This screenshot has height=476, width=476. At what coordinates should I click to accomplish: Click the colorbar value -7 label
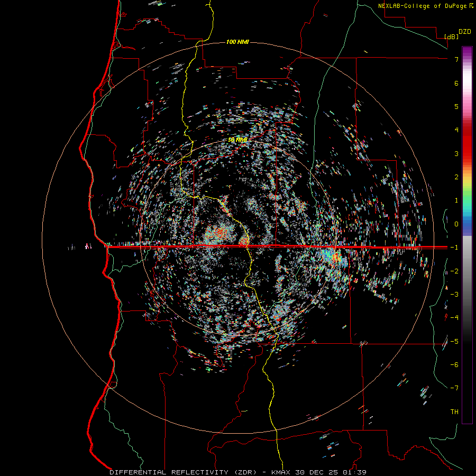click(454, 388)
